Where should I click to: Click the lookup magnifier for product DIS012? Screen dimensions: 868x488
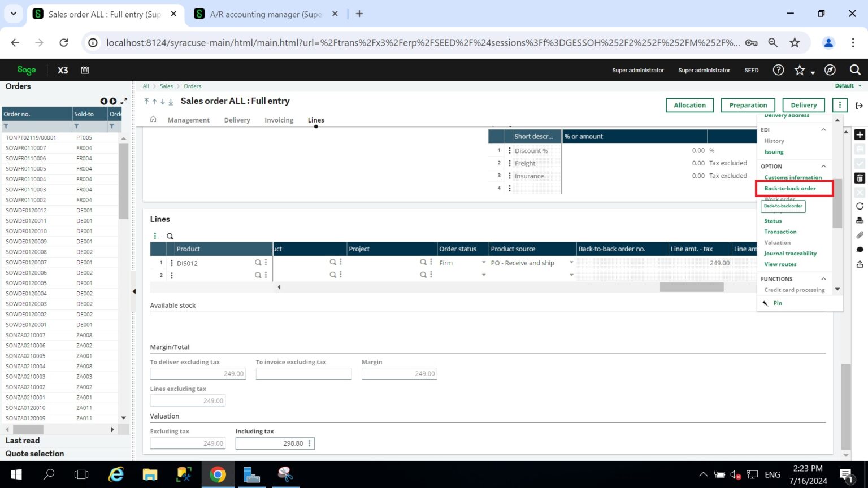258,263
